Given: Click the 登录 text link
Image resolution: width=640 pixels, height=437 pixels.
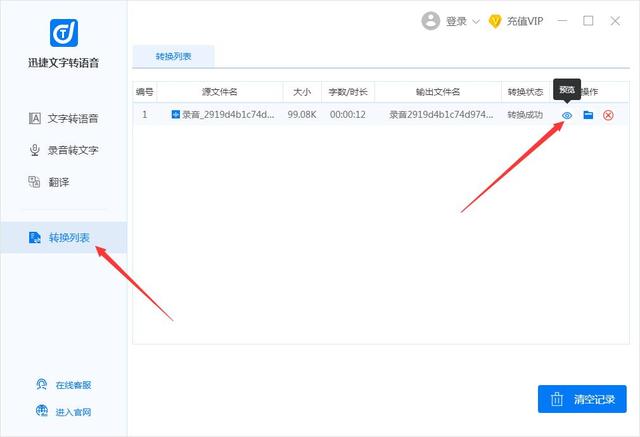Looking at the screenshot, I should 456,21.
